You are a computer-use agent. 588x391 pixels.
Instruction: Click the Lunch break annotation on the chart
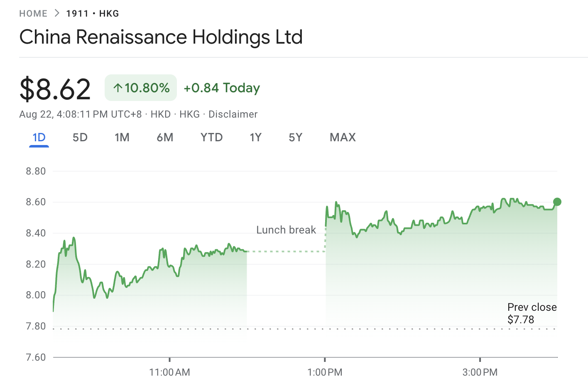(x=287, y=229)
